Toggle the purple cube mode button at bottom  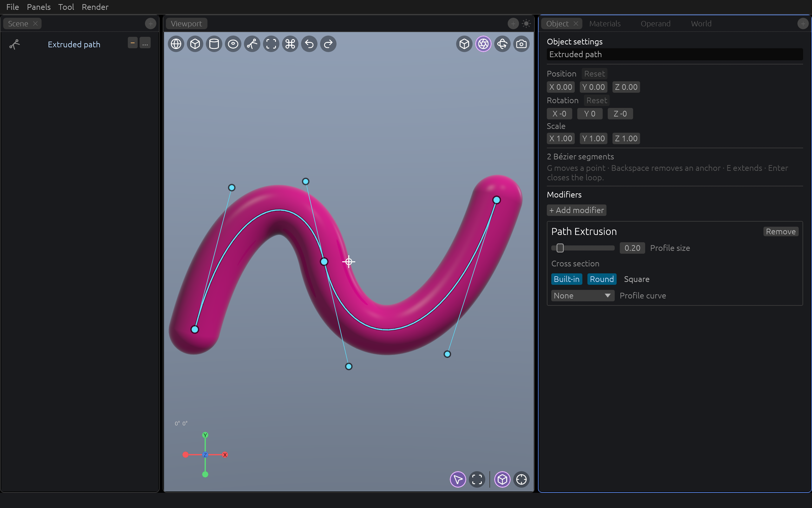502,479
